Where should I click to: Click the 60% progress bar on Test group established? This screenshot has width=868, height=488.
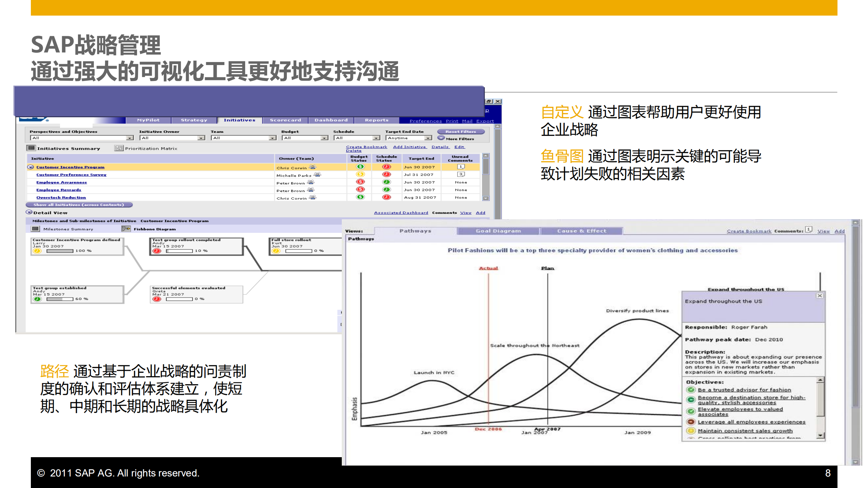59,300
